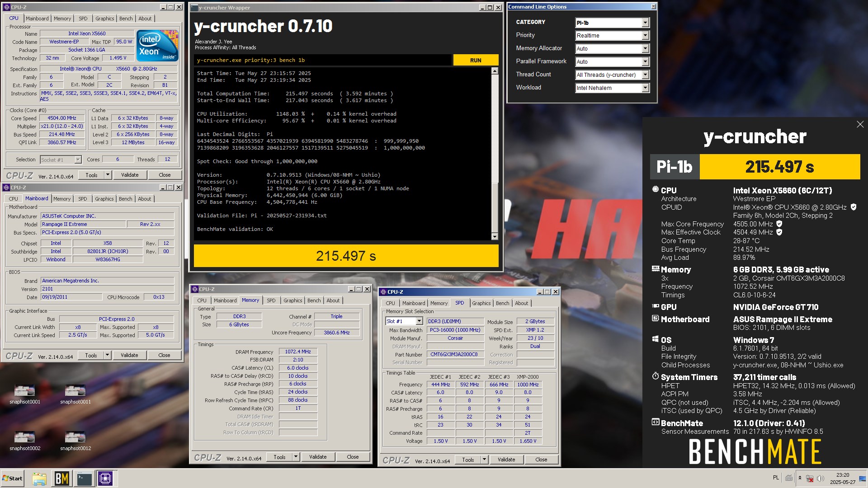Switch to Graphics tab in CPU window

[105, 19]
